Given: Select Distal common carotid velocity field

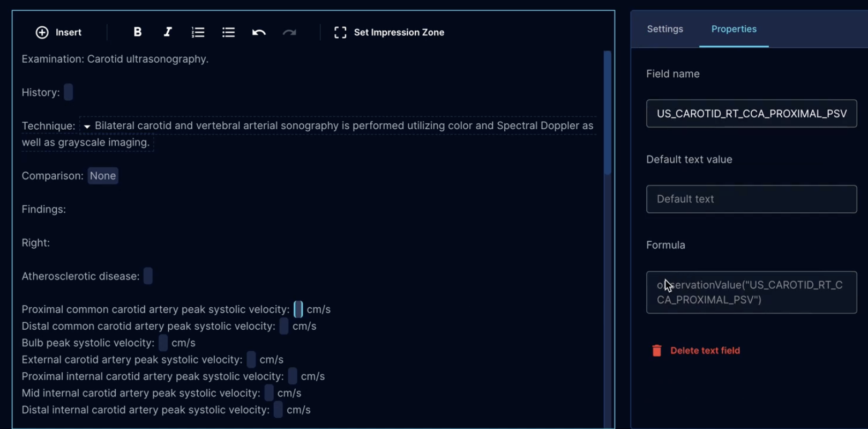Looking at the screenshot, I should click(x=284, y=326).
